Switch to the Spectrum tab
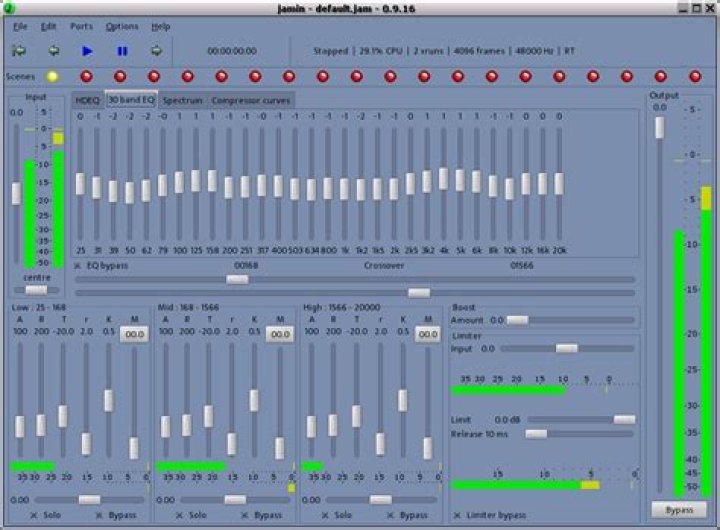This screenshot has height=530, width=720. click(182, 100)
